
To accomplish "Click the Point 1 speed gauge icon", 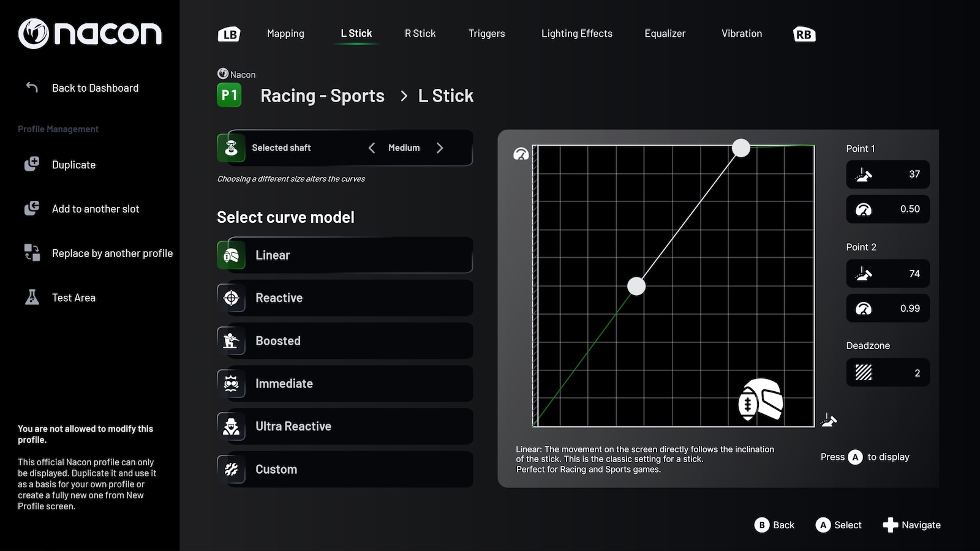I will 864,209.
